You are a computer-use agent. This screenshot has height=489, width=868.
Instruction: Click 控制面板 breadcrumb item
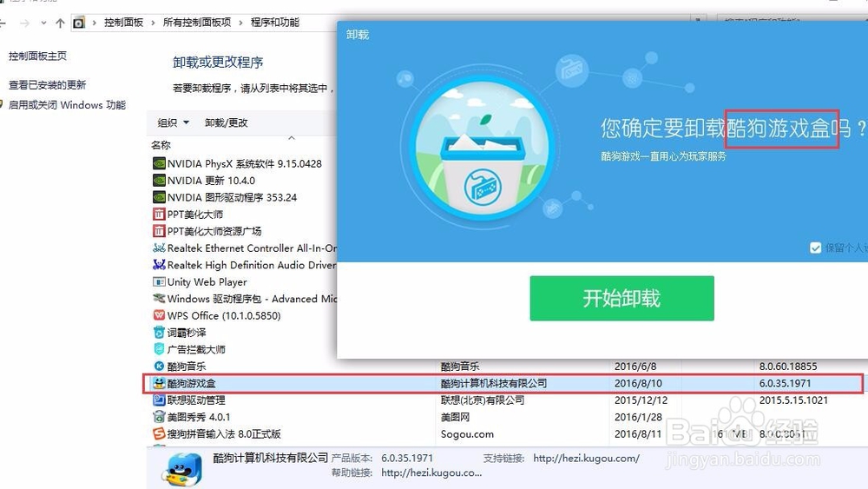[123, 23]
